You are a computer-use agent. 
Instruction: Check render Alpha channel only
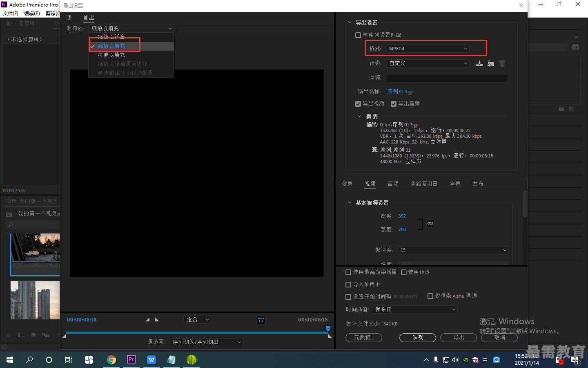430,296
